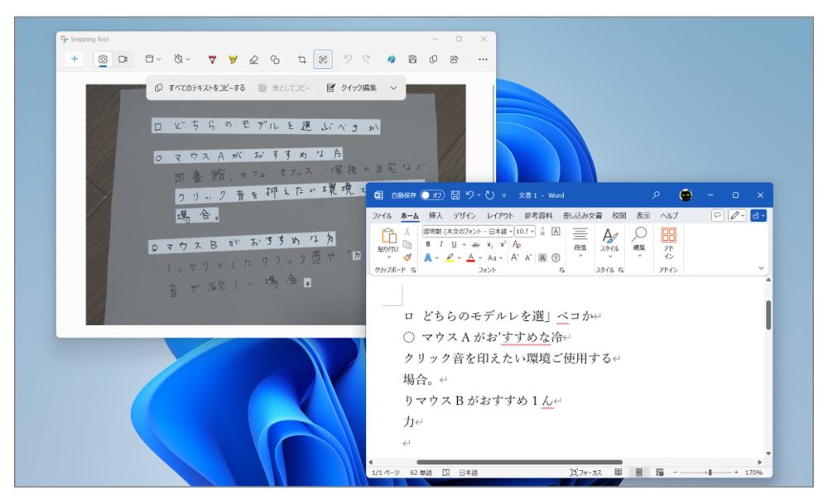Activate the image crop tool

302,60
